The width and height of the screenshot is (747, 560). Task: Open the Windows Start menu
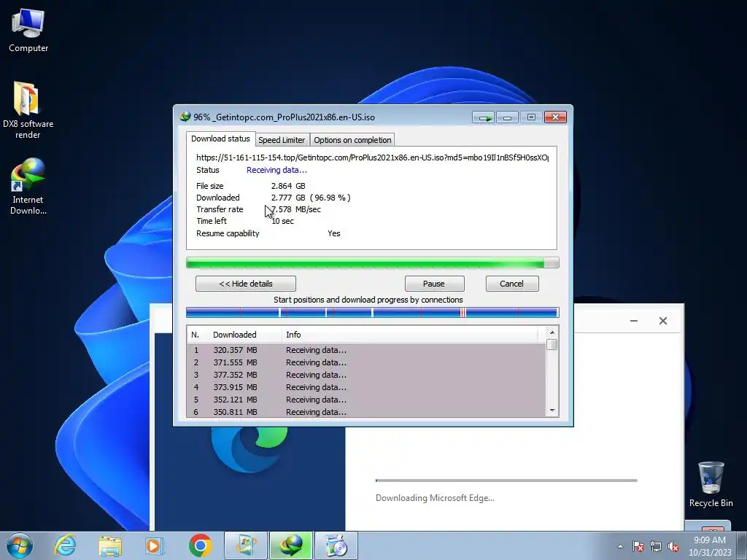pyautogui.click(x=20, y=545)
